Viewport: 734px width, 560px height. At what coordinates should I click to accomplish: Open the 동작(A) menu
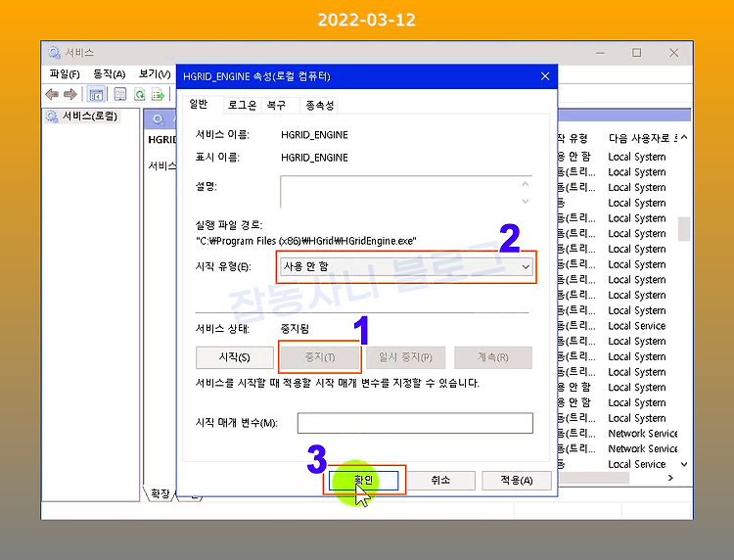(109, 74)
